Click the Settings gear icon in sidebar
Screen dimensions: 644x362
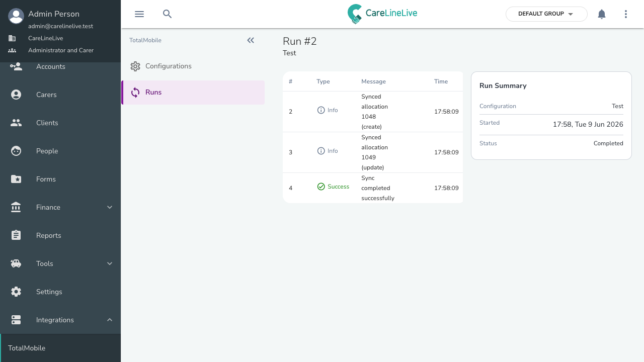click(16, 292)
